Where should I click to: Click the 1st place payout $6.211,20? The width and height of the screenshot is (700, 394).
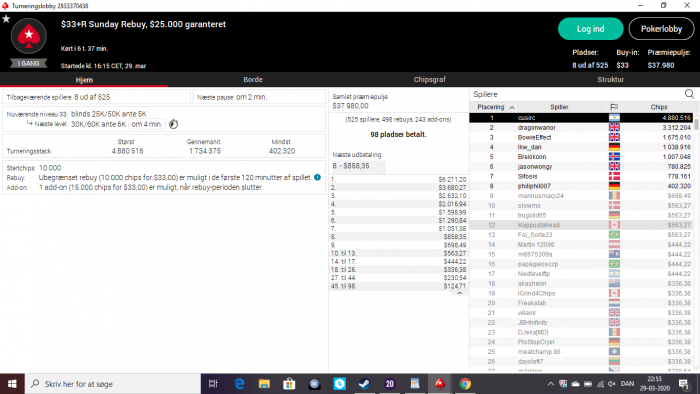tap(452, 179)
